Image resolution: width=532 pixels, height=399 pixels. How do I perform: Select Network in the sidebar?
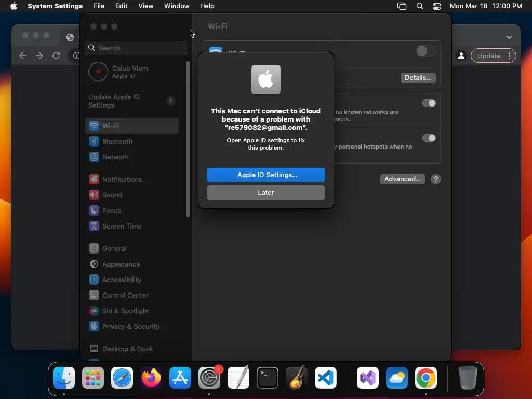point(131,157)
